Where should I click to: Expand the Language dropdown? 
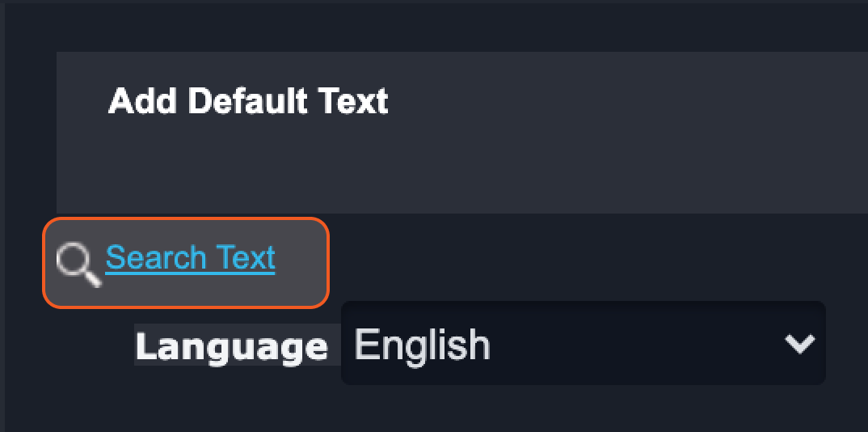(583, 344)
